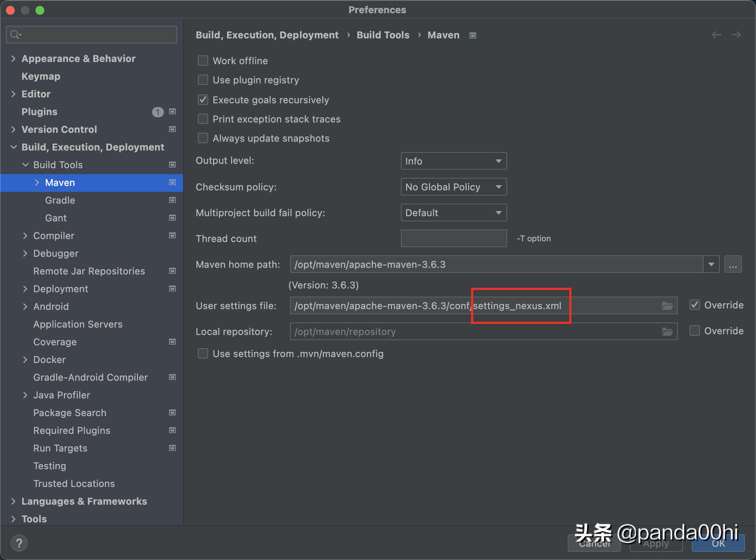Click project-level icon next to Maven breadcrumb
The image size is (756, 560).
click(x=472, y=35)
